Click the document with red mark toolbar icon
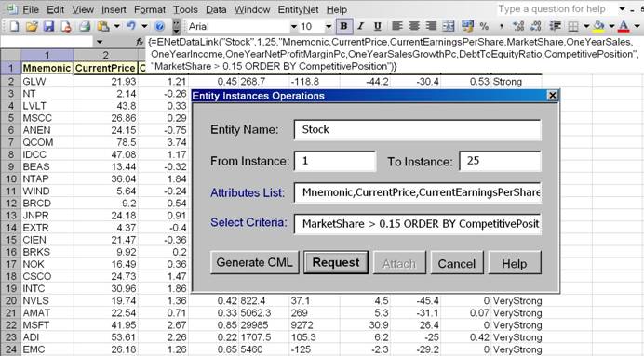 (66, 27)
